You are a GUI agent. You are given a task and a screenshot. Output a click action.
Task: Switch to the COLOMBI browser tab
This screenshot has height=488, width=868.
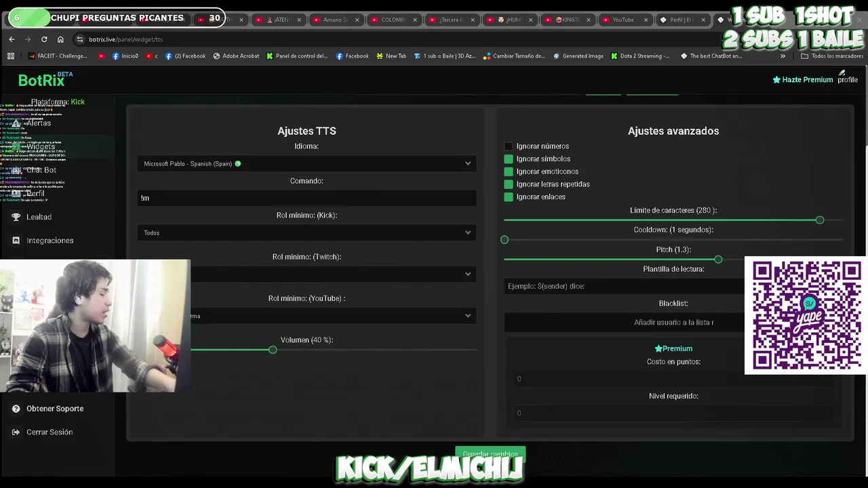(x=393, y=20)
